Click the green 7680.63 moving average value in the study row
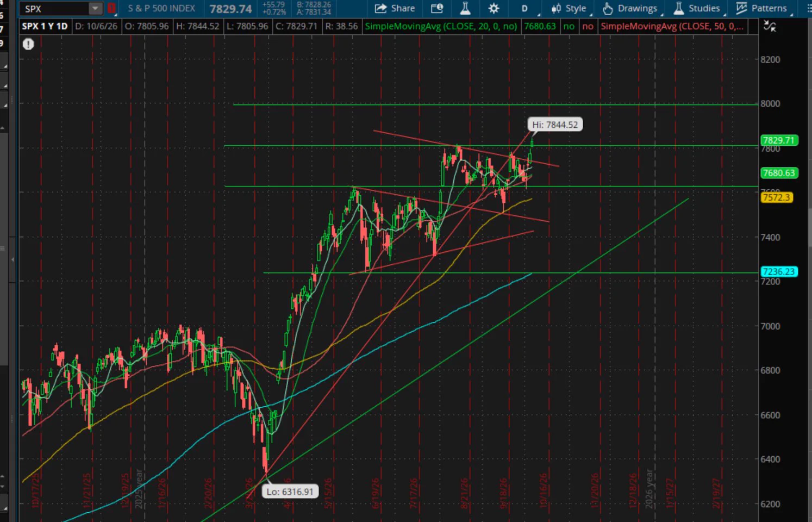The width and height of the screenshot is (812, 522). click(540, 26)
